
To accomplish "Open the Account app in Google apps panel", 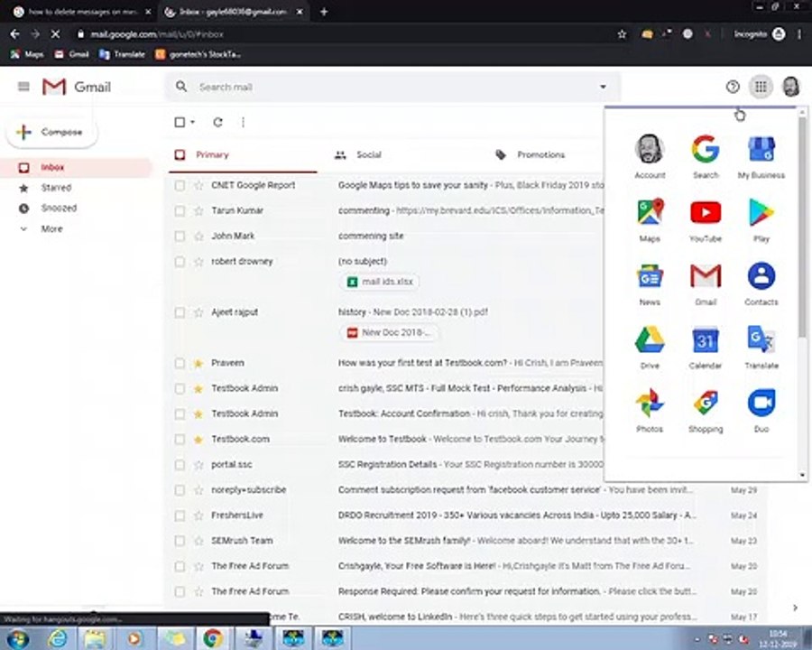I will pos(650,156).
